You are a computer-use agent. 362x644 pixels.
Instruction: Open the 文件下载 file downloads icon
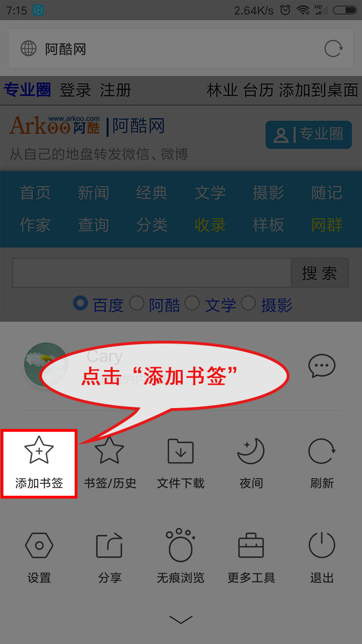coord(180,451)
